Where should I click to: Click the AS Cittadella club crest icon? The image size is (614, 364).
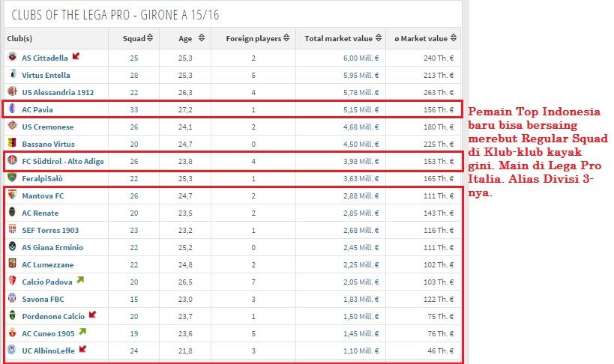13,57
